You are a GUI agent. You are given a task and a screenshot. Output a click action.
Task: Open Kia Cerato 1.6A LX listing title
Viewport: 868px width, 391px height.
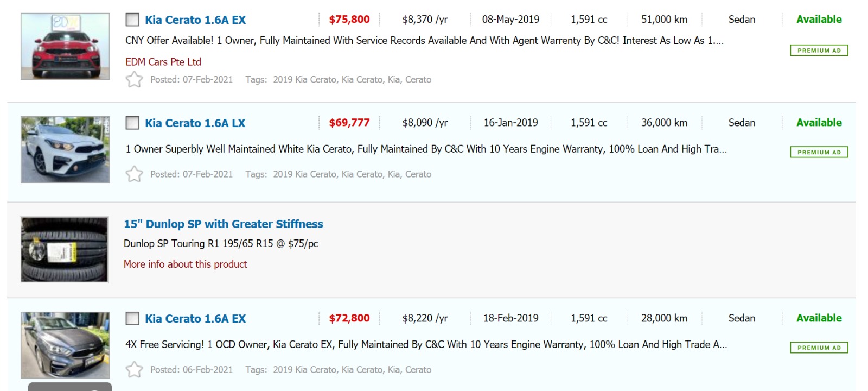(195, 123)
